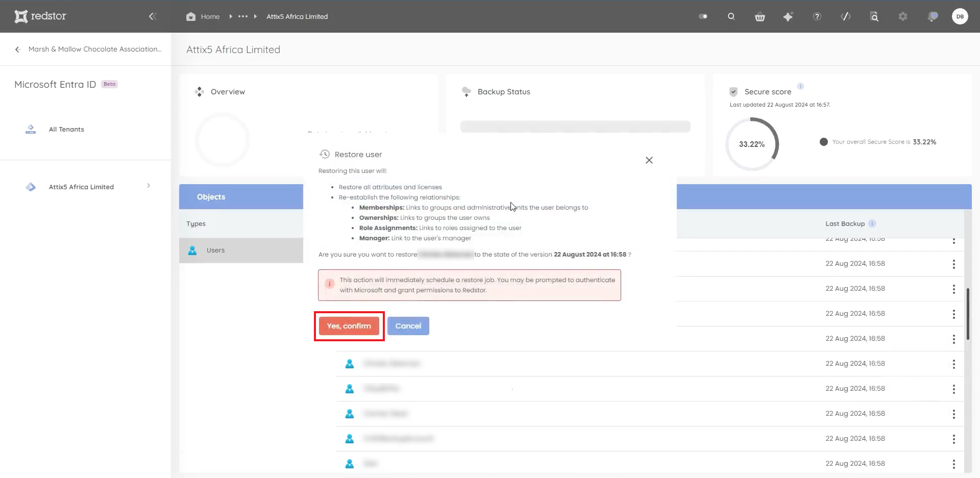Open notifications bell icon
Screen dimensions: 980x478
pos(933,17)
